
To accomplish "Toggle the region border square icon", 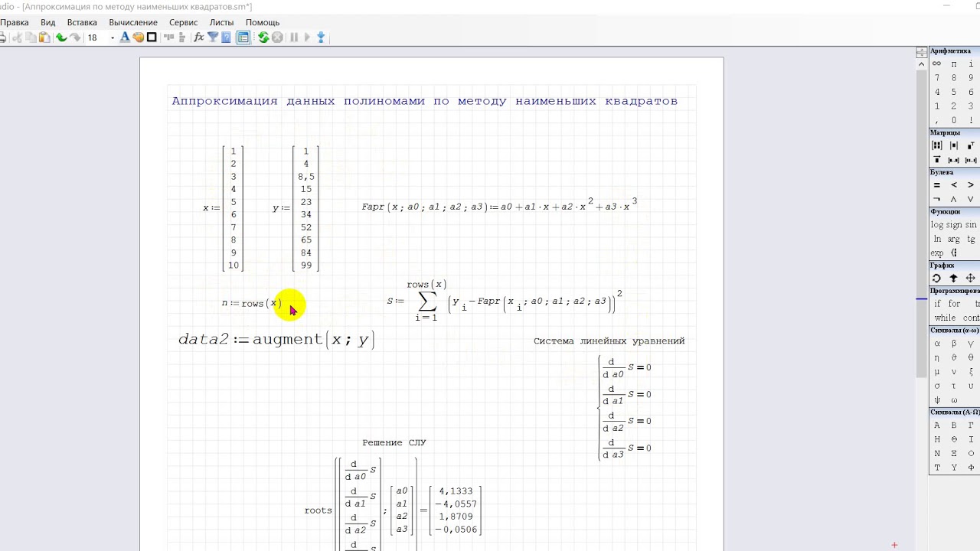I will [x=152, y=37].
